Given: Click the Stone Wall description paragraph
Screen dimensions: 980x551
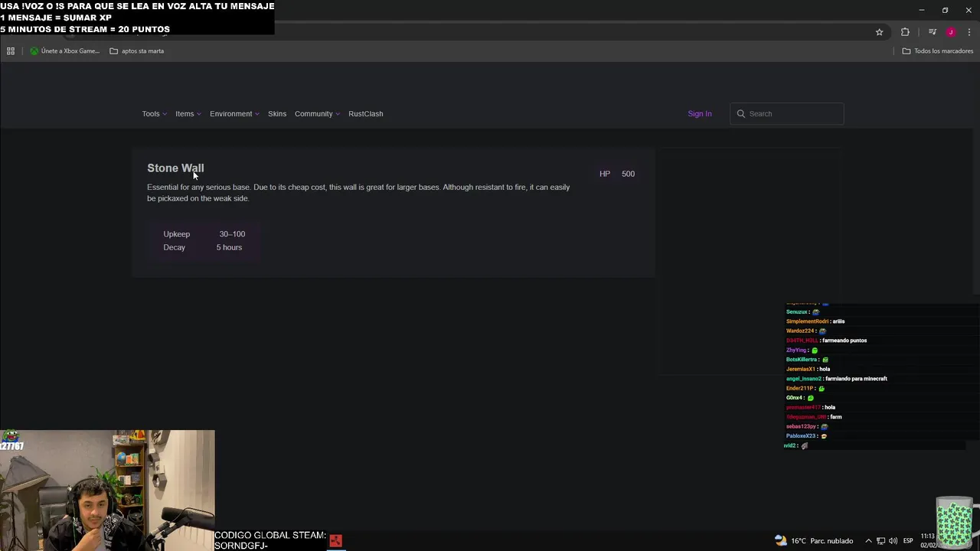Looking at the screenshot, I should click(358, 193).
